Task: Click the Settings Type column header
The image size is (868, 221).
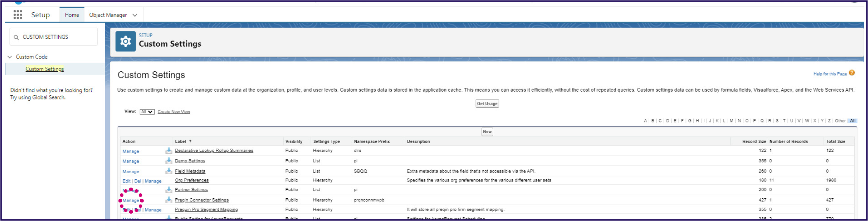Action: click(326, 141)
